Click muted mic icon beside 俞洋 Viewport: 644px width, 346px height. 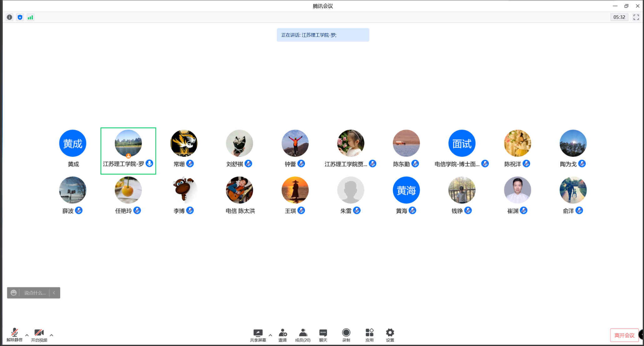579,210
